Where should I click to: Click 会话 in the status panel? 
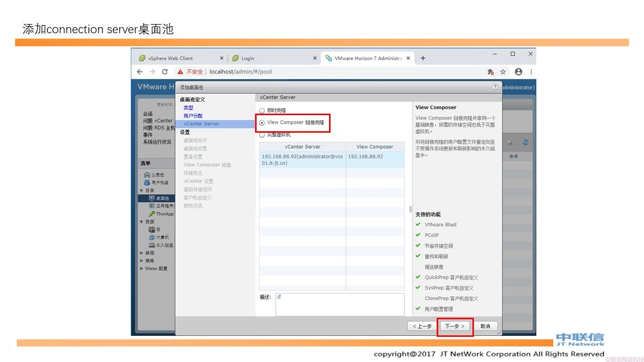(147, 114)
